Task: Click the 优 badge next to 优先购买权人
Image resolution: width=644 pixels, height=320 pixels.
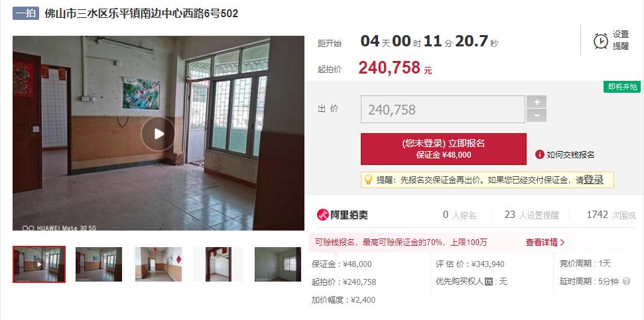Action: coord(489,282)
